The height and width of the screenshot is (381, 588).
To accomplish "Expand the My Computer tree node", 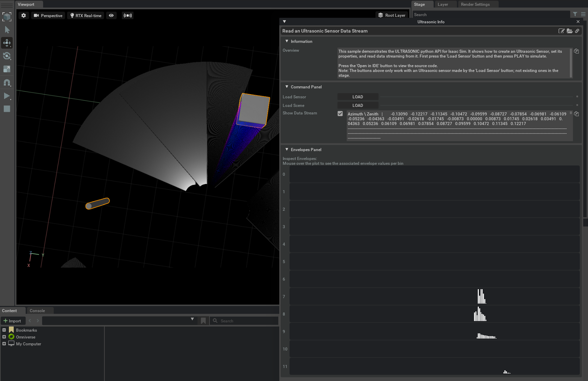I will (x=4, y=344).
